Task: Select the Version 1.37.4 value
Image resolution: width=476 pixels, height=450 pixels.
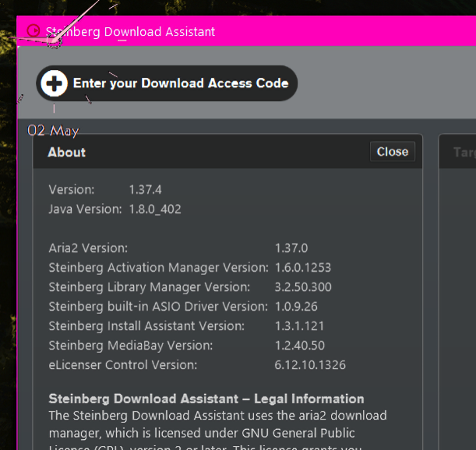Action: pyautogui.click(x=146, y=189)
